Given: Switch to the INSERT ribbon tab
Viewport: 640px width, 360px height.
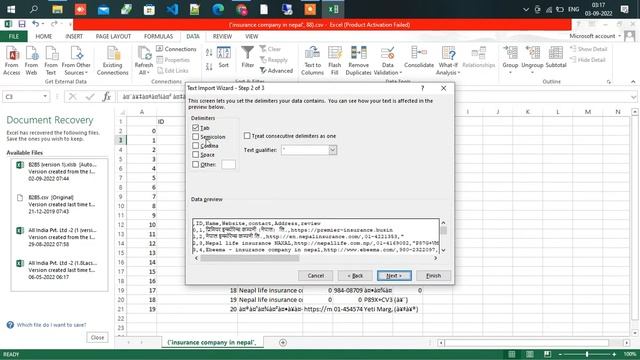Looking at the screenshot, I should (74, 36).
